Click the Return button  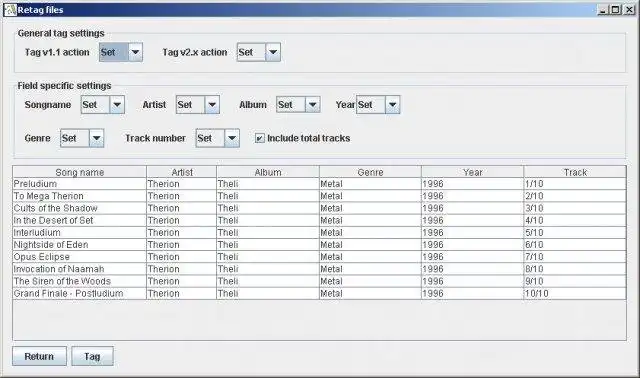pyautogui.click(x=39, y=356)
